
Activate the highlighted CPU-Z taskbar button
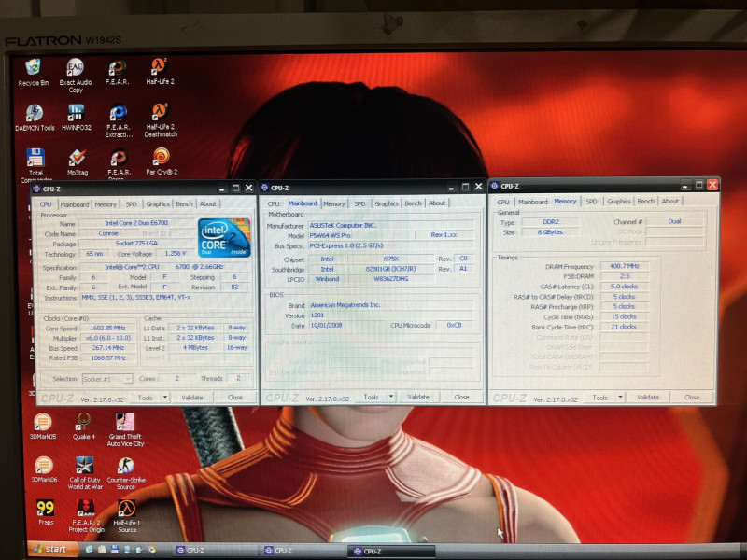point(392,551)
